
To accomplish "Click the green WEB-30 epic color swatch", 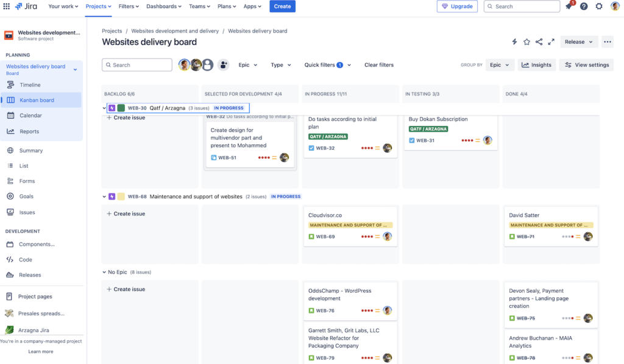I will 121,108.
